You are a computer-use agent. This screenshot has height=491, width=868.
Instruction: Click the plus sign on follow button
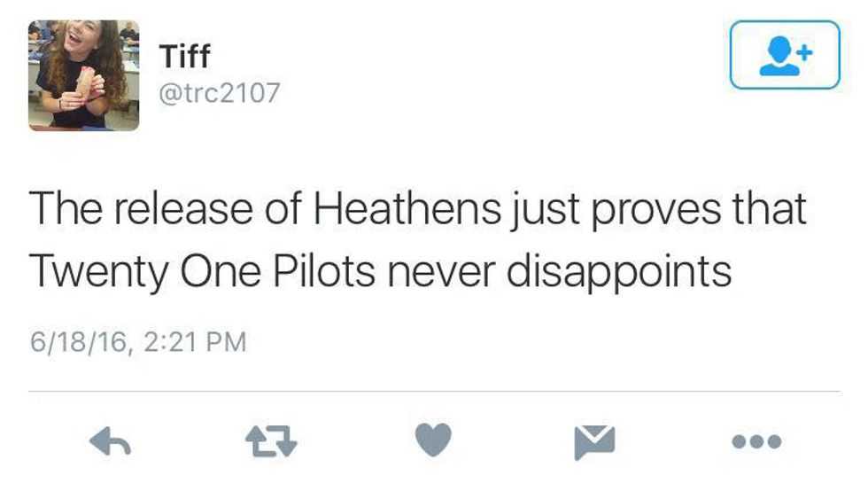pyautogui.click(x=804, y=51)
